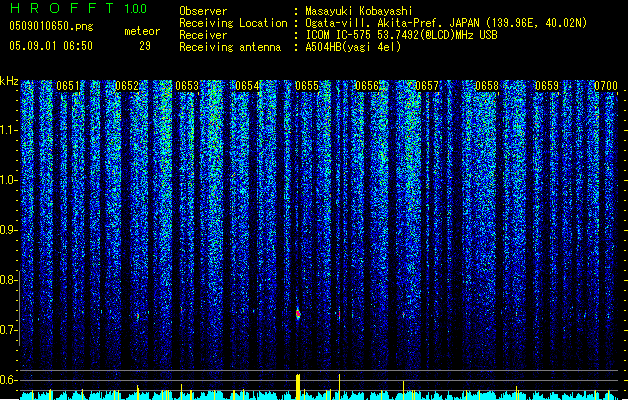Click the 0.6 kHz axis label
Image resolution: width=629 pixels, height=400 pixels.
click(x=8, y=380)
